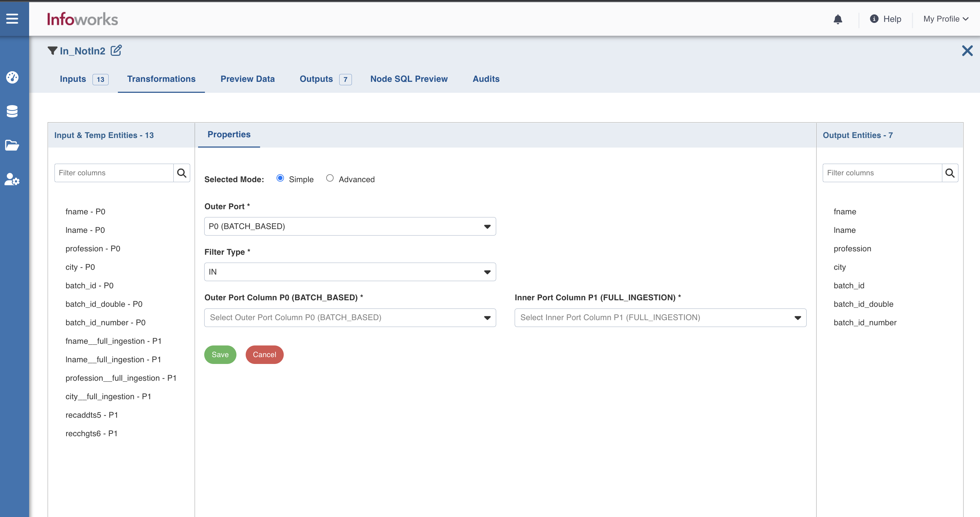Select output entity 'city'

pos(840,267)
